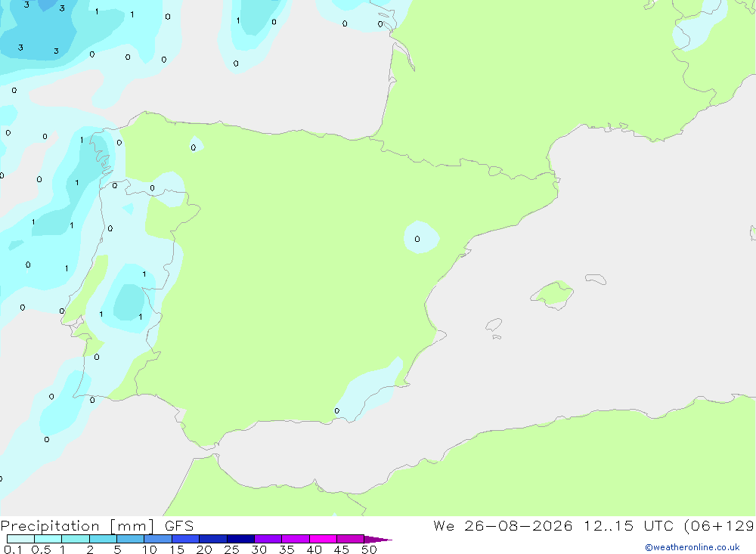
Task: Click the 35–40 mm purple legend swatch
Action: point(296,539)
